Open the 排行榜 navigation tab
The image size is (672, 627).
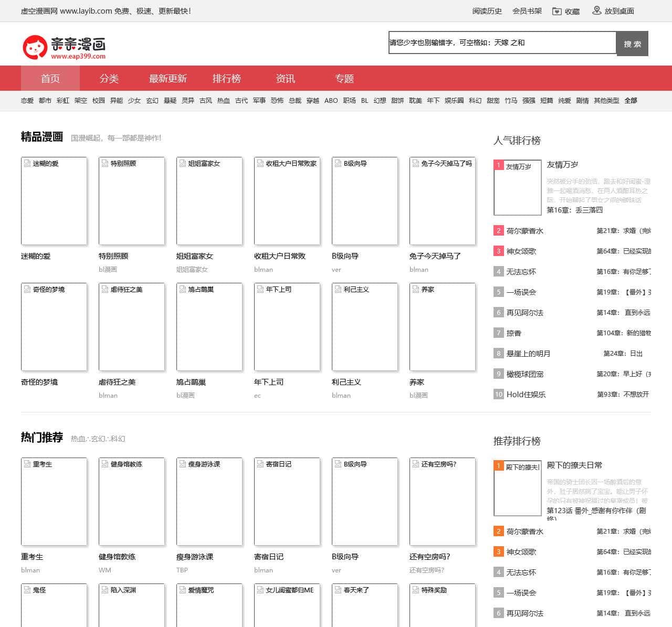(x=227, y=79)
